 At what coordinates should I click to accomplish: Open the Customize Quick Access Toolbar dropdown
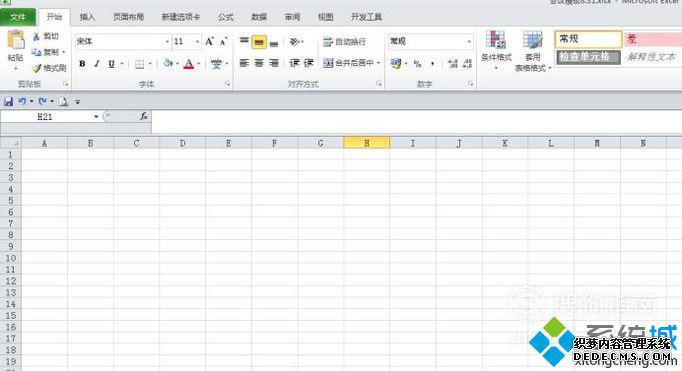[77, 102]
